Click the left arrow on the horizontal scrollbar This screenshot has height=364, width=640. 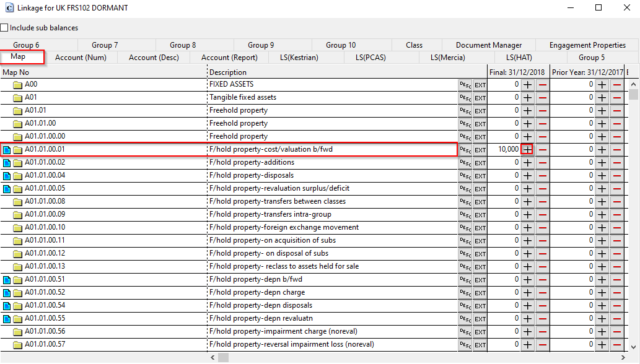[x=213, y=357]
